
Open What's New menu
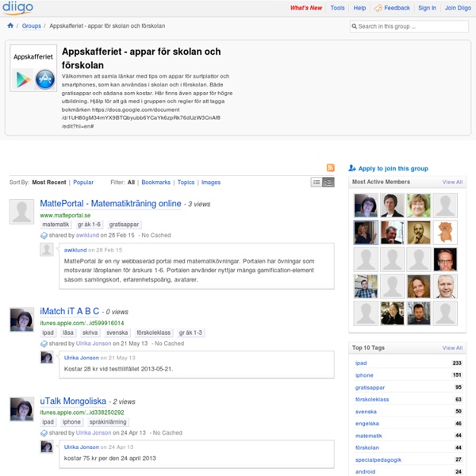306,8
